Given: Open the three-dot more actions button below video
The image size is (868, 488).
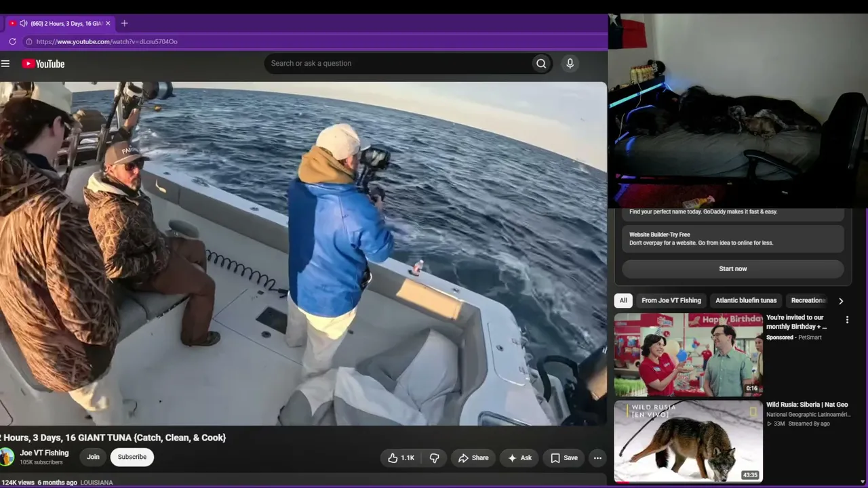Looking at the screenshot, I should pyautogui.click(x=597, y=458).
